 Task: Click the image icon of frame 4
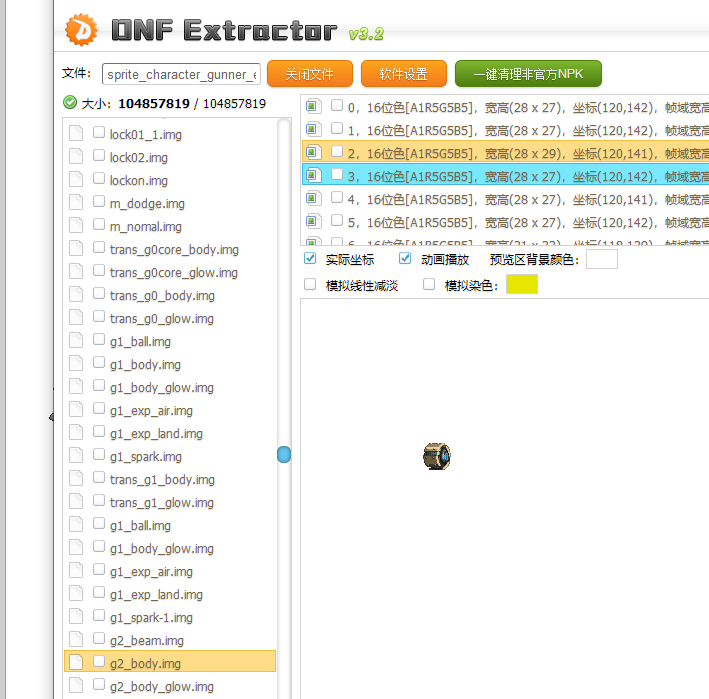313,198
